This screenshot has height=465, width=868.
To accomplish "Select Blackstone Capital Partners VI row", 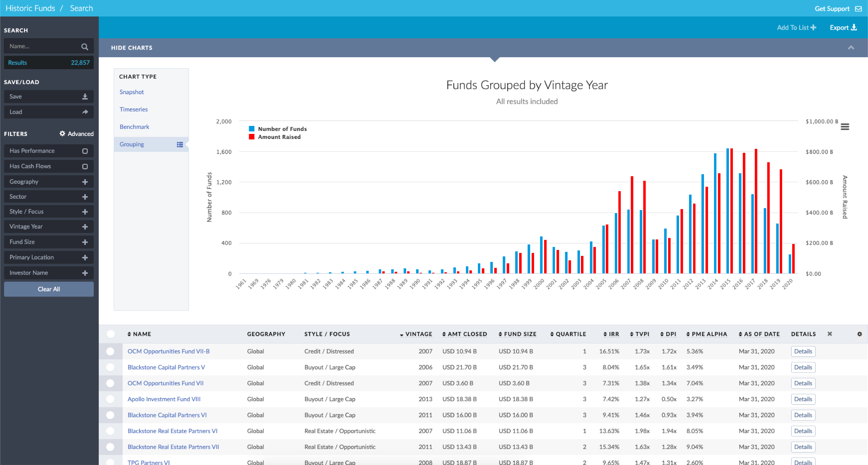I will click(110, 415).
